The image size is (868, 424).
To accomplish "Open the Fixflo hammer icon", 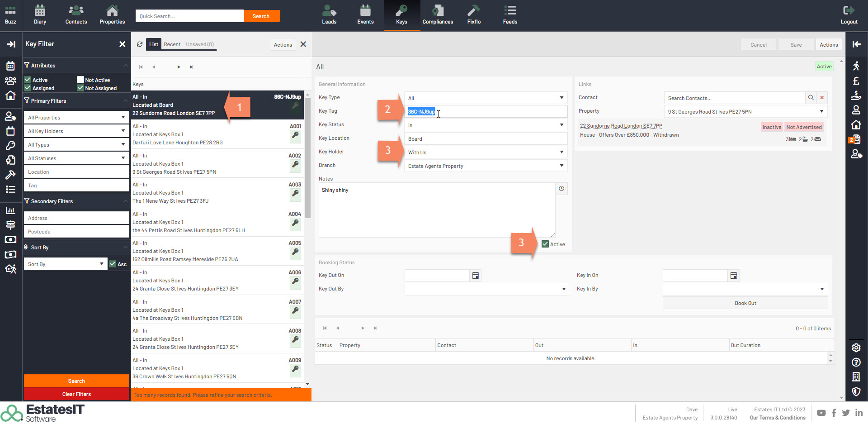I will pos(473,15).
